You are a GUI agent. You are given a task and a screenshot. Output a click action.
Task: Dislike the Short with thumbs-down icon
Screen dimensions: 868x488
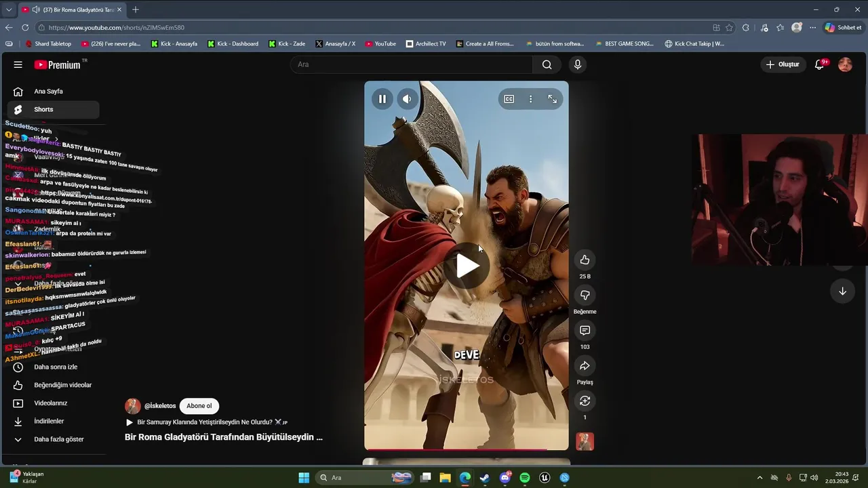coord(585,295)
